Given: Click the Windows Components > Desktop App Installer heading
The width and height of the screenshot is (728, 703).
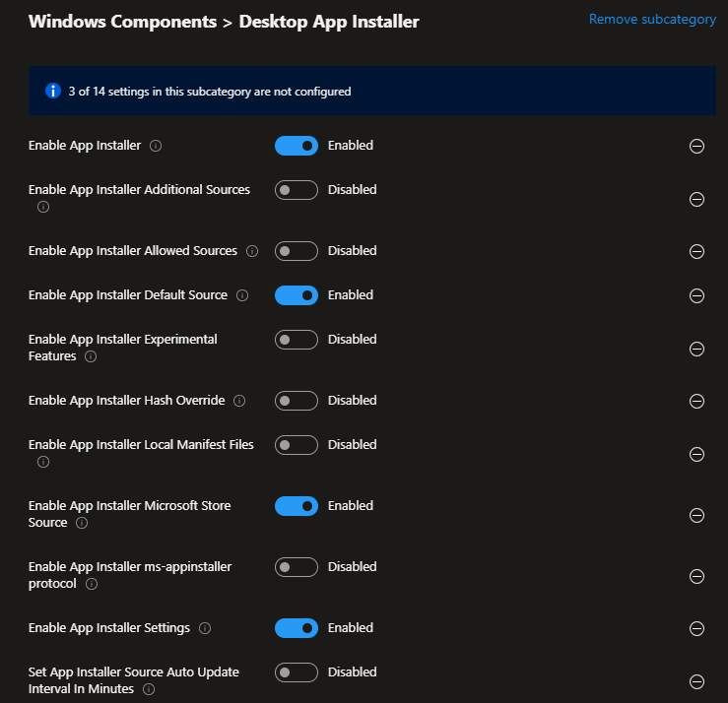Looking at the screenshot, I should pyautogui.click(x=224, y=22).
